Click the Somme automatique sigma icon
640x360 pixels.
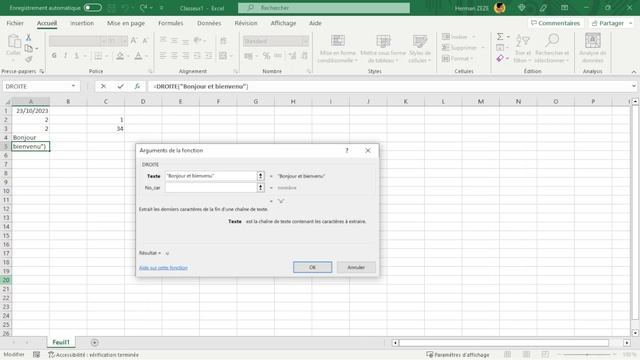coord(500,37)
